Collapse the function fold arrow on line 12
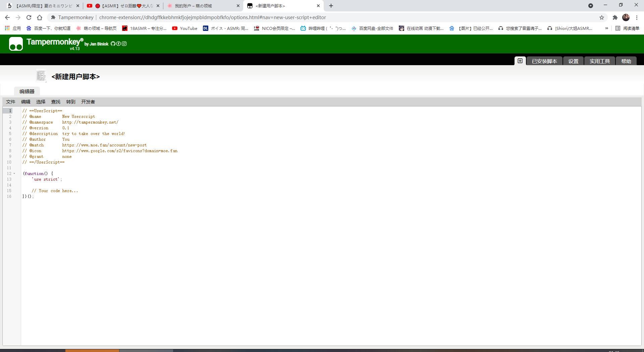The width and height of the screenshot is (644, 352). (x=14, y=174)
